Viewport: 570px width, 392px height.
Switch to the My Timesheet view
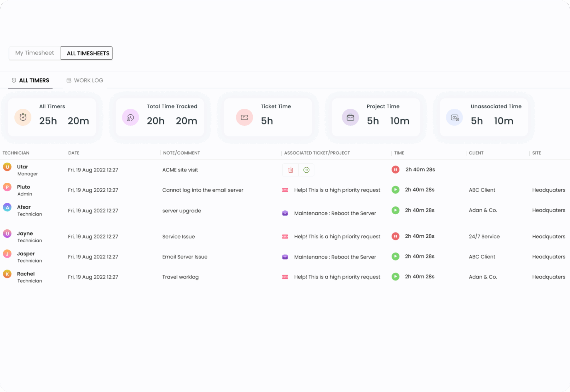tap(35, 53)
